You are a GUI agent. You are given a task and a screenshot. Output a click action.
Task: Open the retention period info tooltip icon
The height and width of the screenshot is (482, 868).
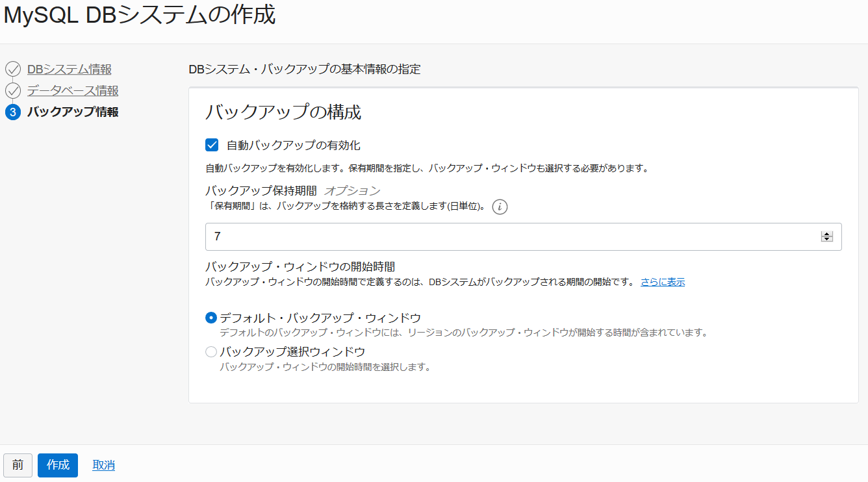coord(500,207)
